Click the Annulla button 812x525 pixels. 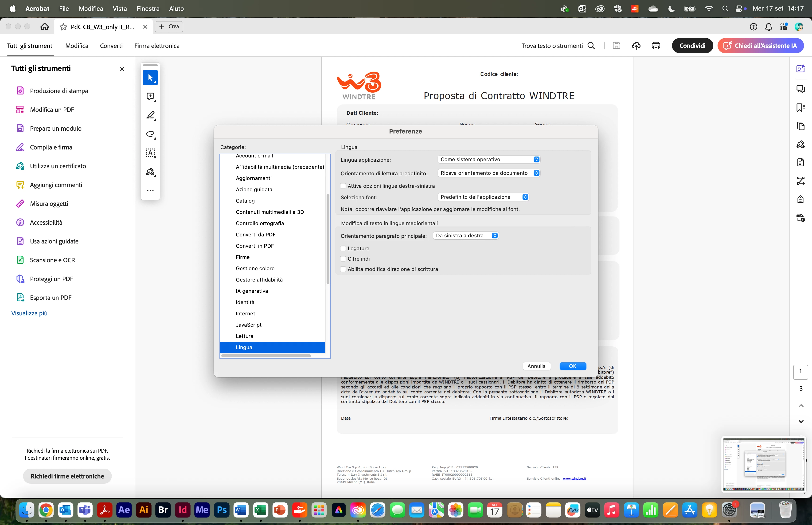pos(536,366)
